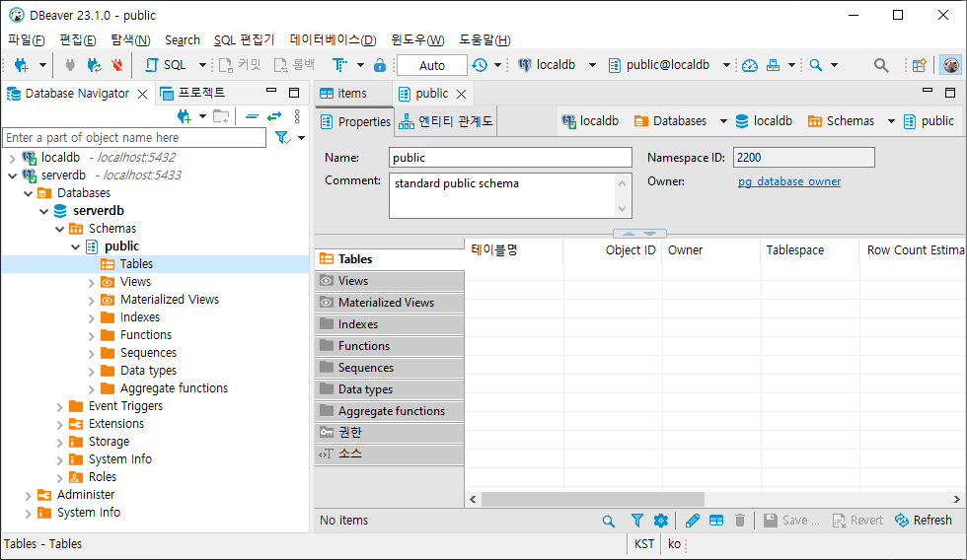Click bottom bar filter funnel icon

(637, 521)
